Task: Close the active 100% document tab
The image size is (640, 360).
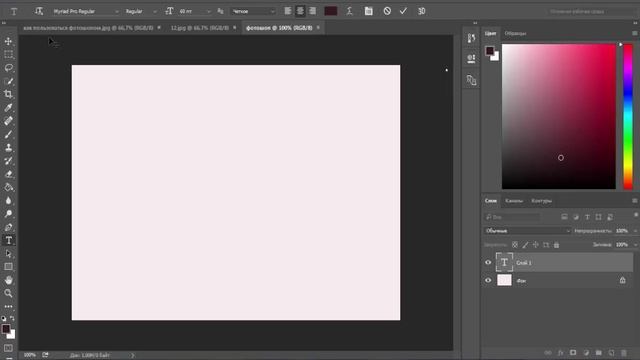Action: click(318, 28)
